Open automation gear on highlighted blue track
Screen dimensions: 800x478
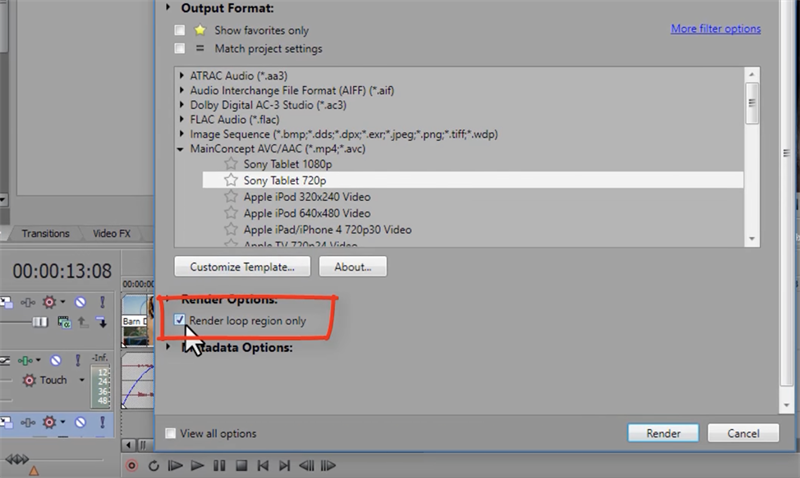coord(49,422)
